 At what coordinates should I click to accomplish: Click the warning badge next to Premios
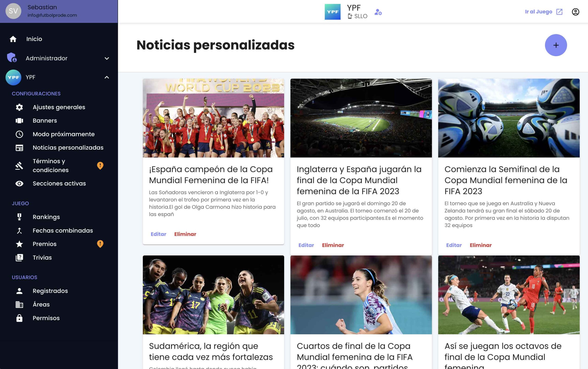coord(100,244)
